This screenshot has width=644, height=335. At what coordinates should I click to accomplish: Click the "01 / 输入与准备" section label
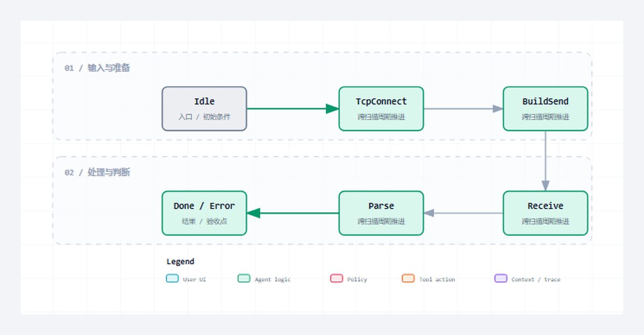coord(97,68)
